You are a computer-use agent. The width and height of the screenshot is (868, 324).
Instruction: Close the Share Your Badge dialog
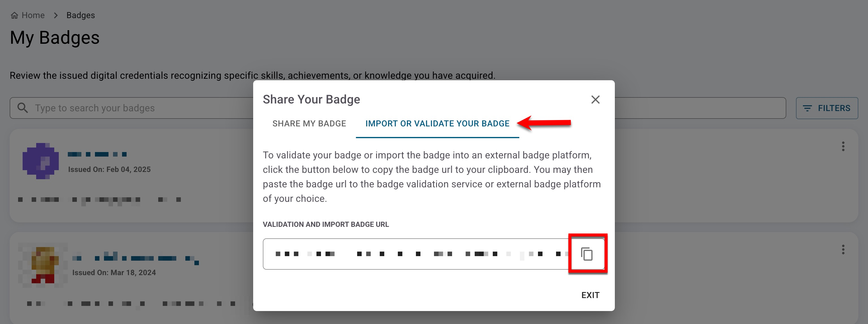[596, 100]
